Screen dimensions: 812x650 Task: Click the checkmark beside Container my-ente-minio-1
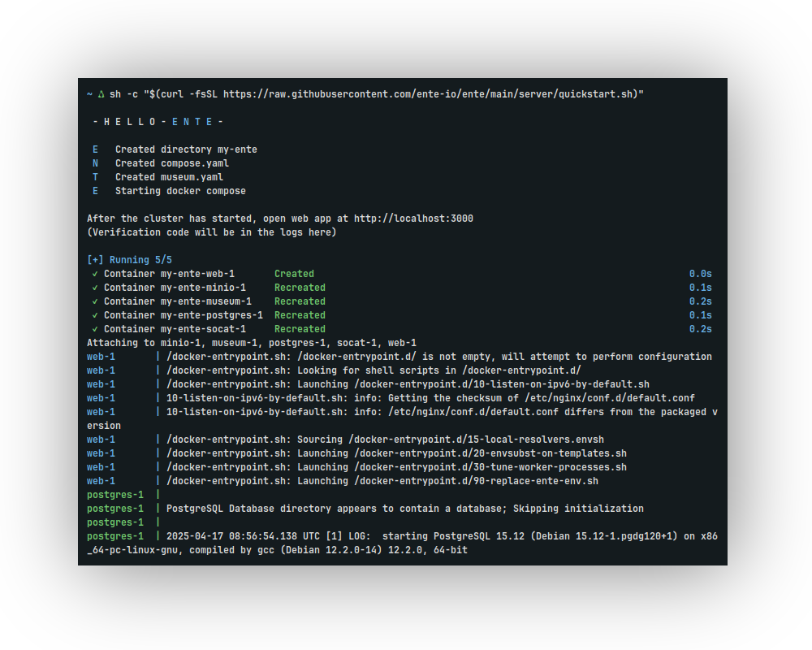pyautogui.click(x=95, y=288)
